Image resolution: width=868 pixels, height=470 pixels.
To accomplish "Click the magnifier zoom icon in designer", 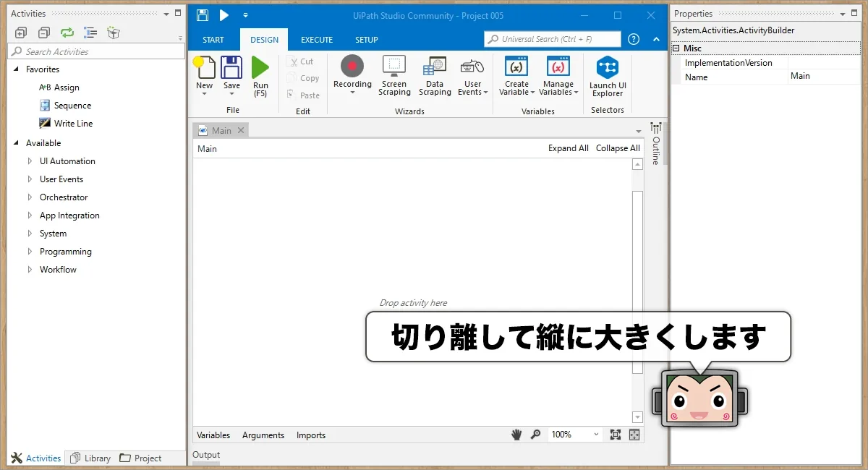I will tap(535, 435).
